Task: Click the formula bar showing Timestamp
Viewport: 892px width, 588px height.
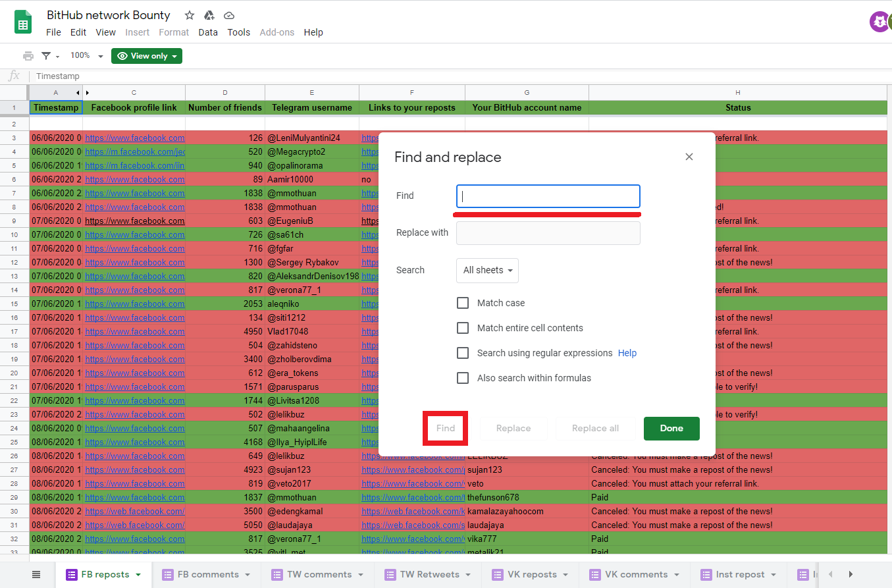Action: point(461,76)
